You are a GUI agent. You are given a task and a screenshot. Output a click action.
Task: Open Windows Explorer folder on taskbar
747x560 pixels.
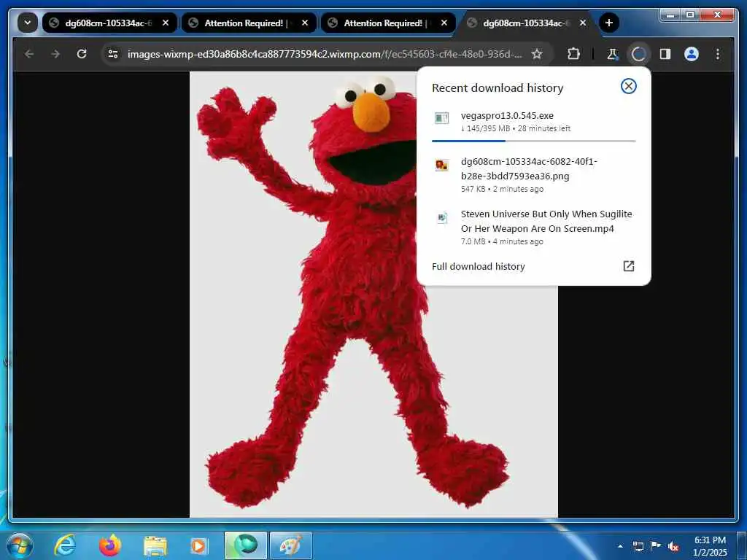click(x=155, y=546)
